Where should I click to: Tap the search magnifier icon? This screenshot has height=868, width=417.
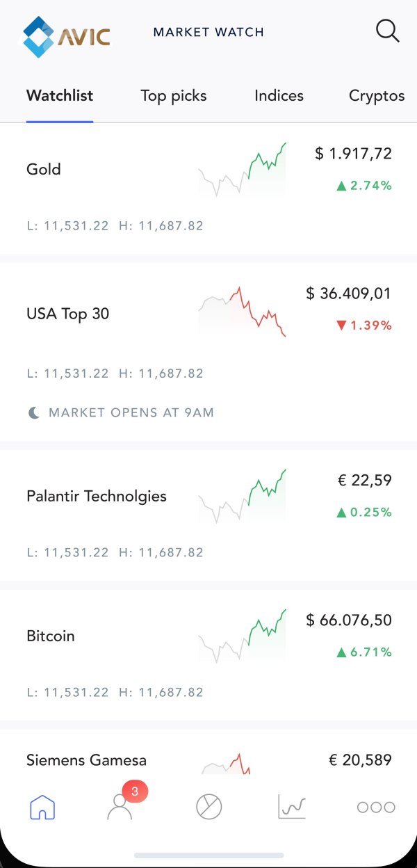(387, 31)
